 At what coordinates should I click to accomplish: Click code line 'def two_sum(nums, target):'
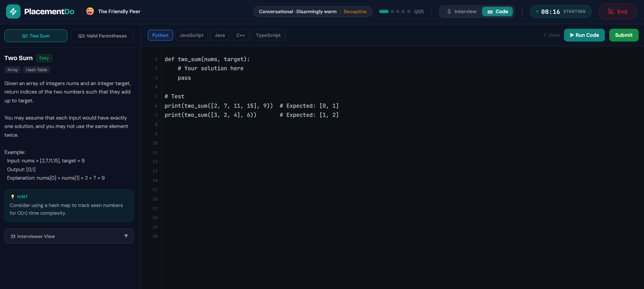point(207,59)
